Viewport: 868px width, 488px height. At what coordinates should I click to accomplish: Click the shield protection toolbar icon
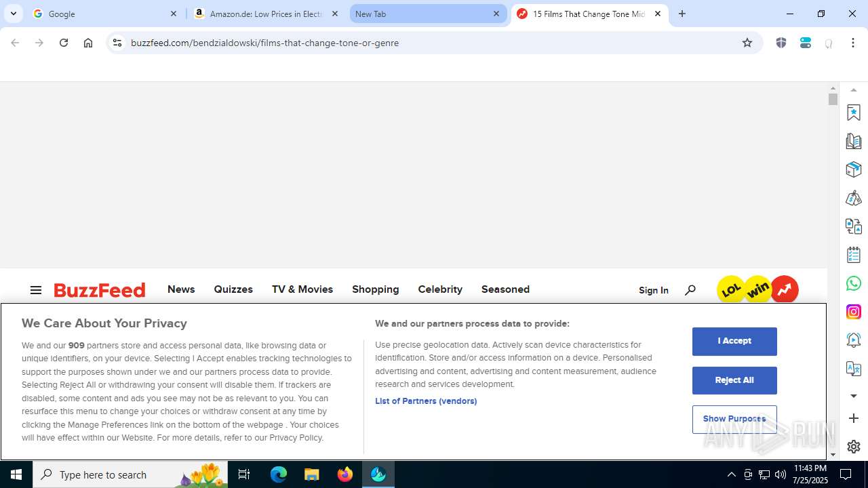click(781, 43)
